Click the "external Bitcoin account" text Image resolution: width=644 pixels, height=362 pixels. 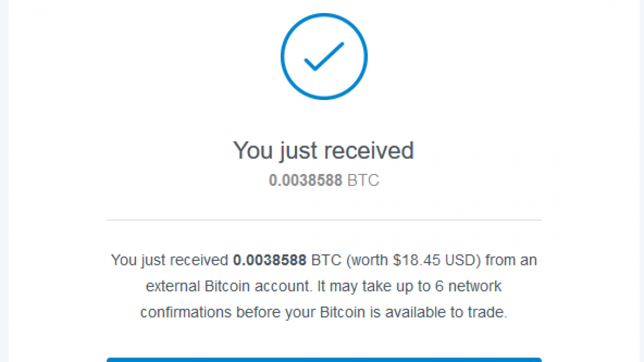tap(229, 287)
